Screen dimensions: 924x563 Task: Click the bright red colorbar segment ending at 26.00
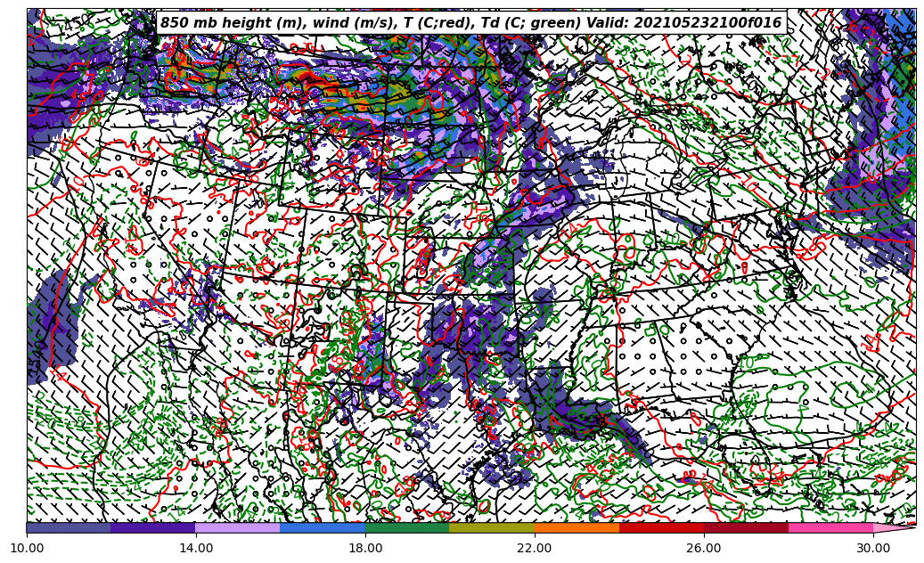[x=662, y=527]
